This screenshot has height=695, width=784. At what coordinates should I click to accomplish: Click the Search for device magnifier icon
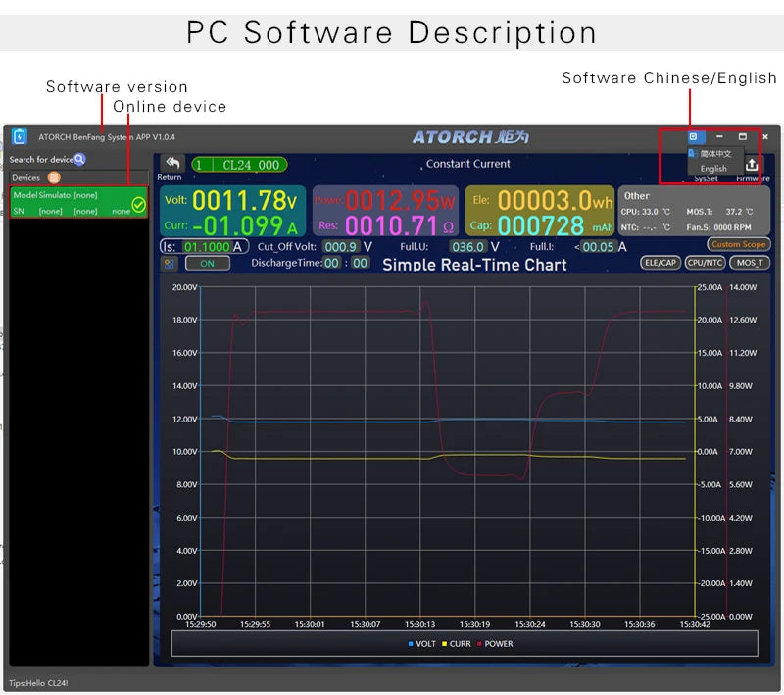click(x=79, y=159)
